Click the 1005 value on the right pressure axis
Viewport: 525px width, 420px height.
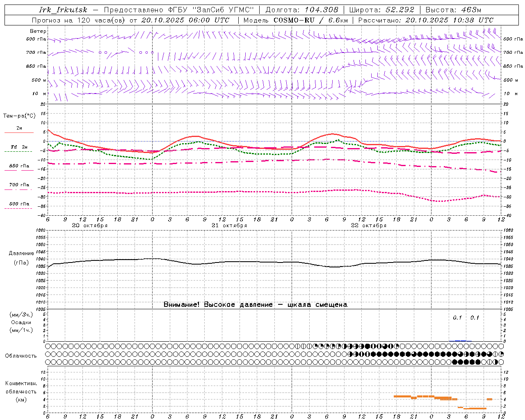point(508,309)
